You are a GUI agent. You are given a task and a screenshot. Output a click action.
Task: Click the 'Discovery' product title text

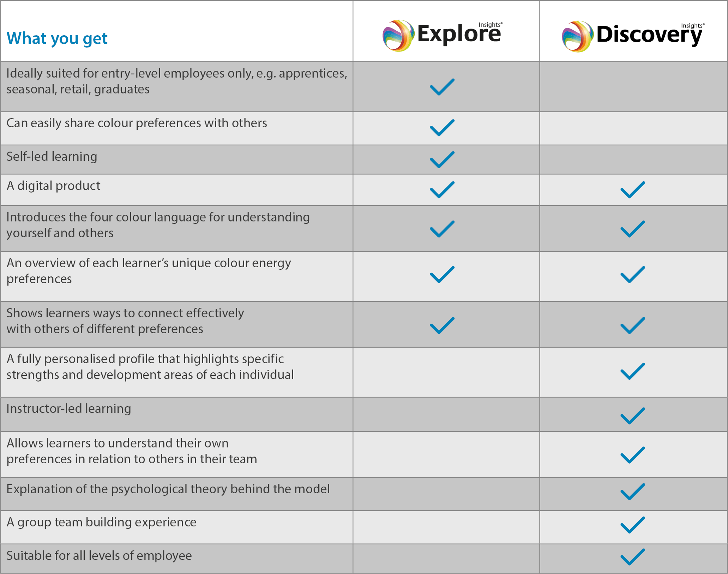tap(649, 35)
